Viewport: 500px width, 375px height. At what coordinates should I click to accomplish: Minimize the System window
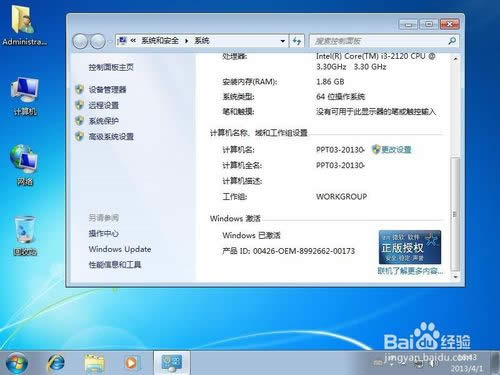408,24
